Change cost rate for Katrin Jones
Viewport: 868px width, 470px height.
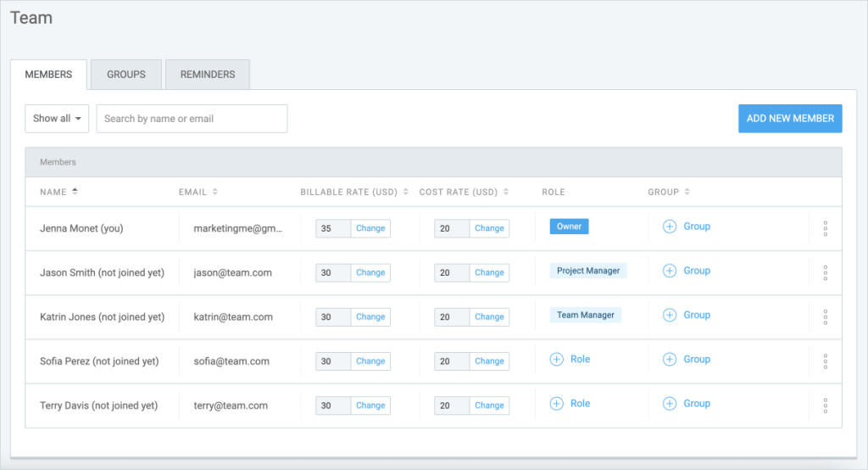[x=489, y=317]
